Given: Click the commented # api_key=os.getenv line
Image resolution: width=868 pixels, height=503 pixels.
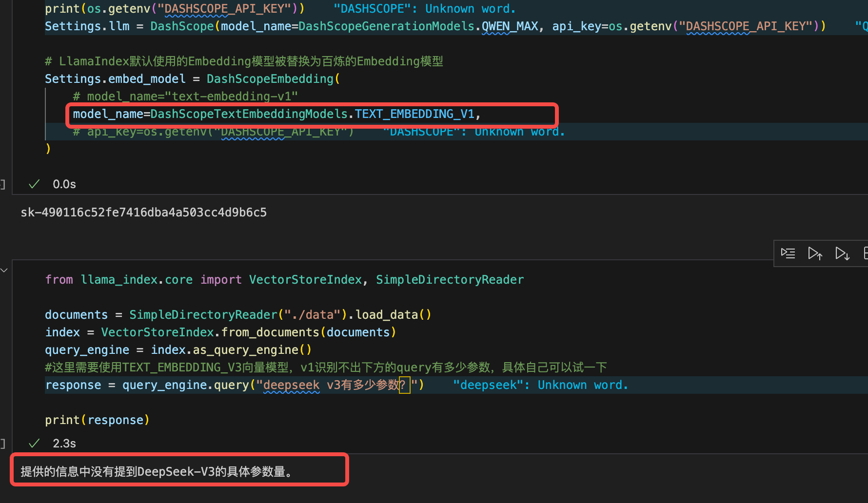Looking at the screenshot, I should click(214, 132).
